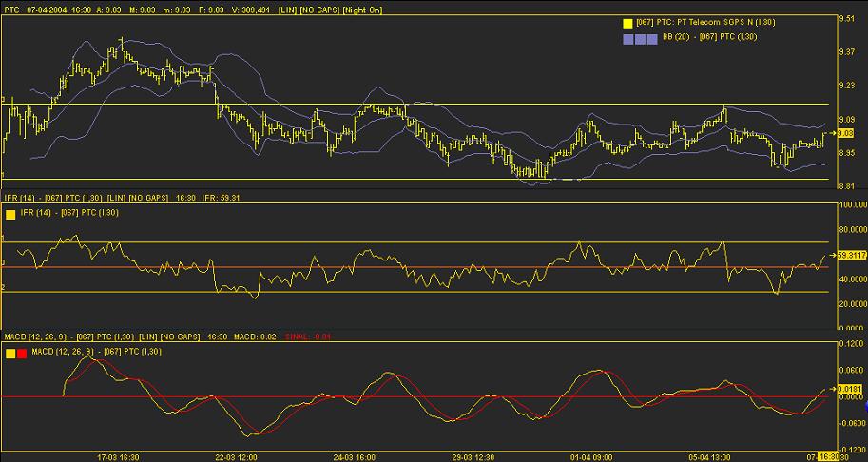This screenshot has width=868, height=462.
Task: Toggle [LIN] in the IFR panel header
Action: 115,197
